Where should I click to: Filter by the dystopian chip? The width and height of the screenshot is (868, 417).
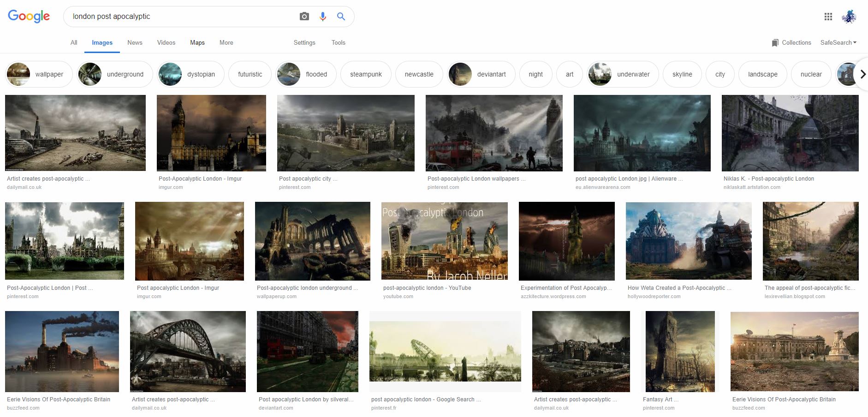[190, 74]
